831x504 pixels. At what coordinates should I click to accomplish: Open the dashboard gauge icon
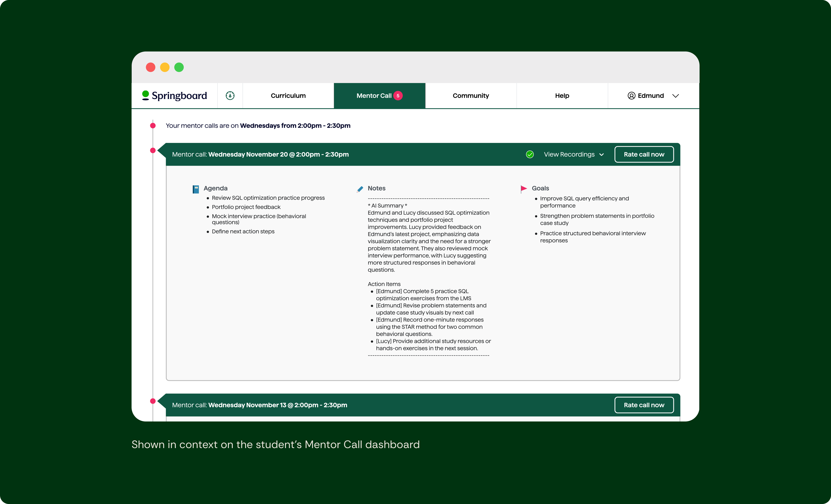(230, 95)
